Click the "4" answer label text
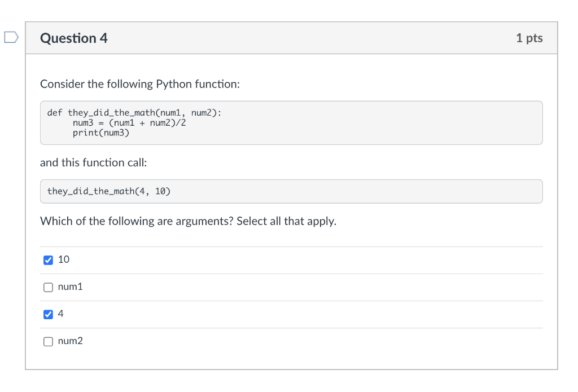This screenshot has height=392, width=578. (x=61, y=314)
